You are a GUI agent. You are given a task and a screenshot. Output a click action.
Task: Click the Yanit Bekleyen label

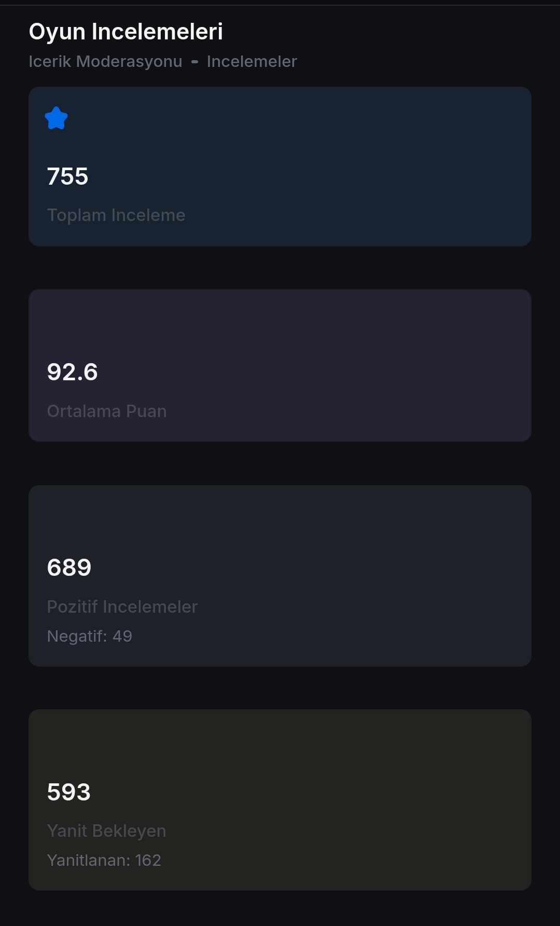(x=106, y=831)
